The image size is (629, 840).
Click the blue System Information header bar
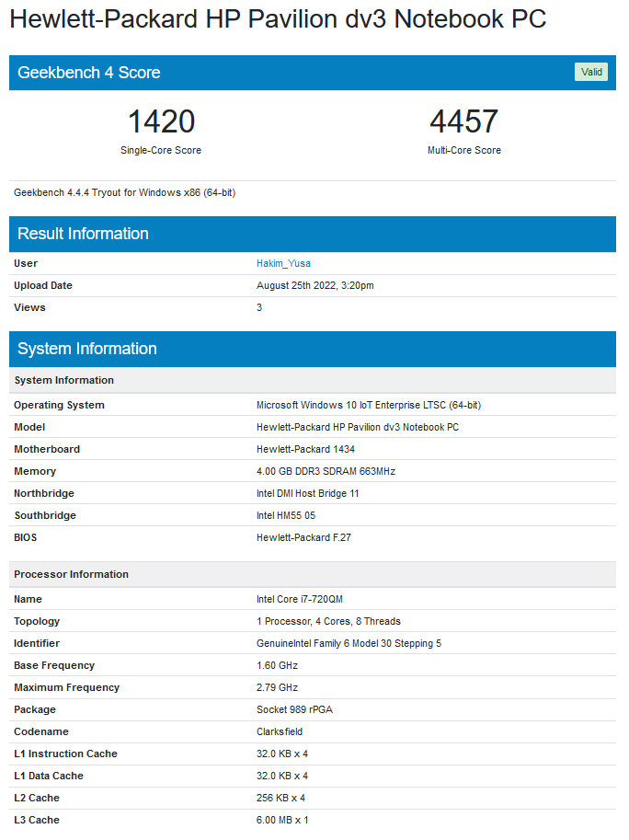tap(313, 349)
